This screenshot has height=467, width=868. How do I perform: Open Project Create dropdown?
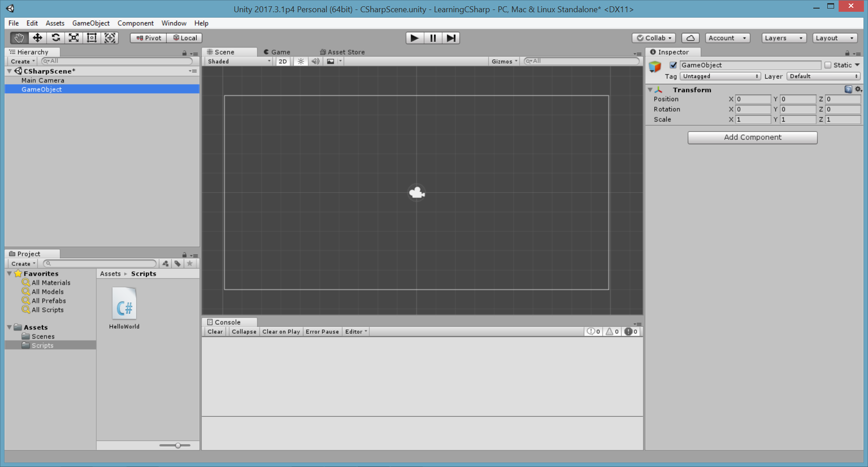pos(23,264)
